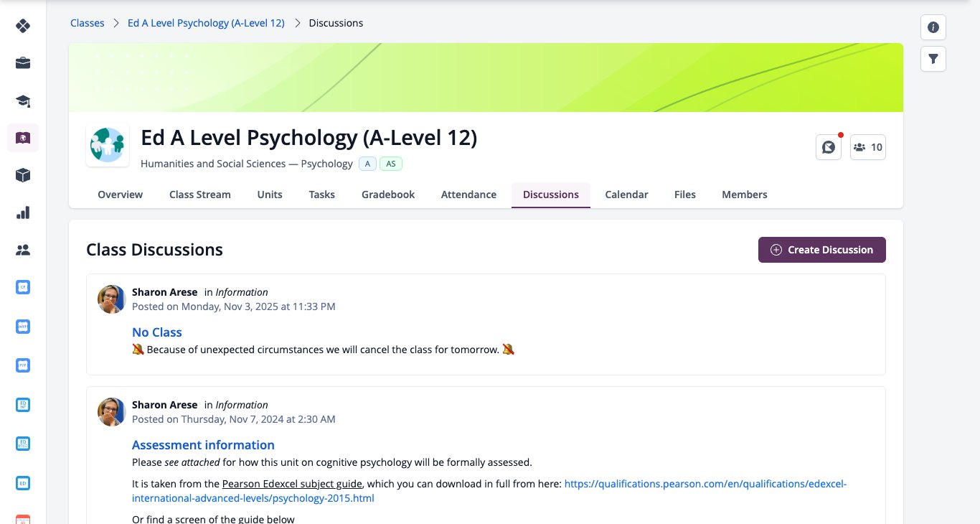980x524 pixels.
Task: Open the filter funnel icon
Action: coord(933,59)
